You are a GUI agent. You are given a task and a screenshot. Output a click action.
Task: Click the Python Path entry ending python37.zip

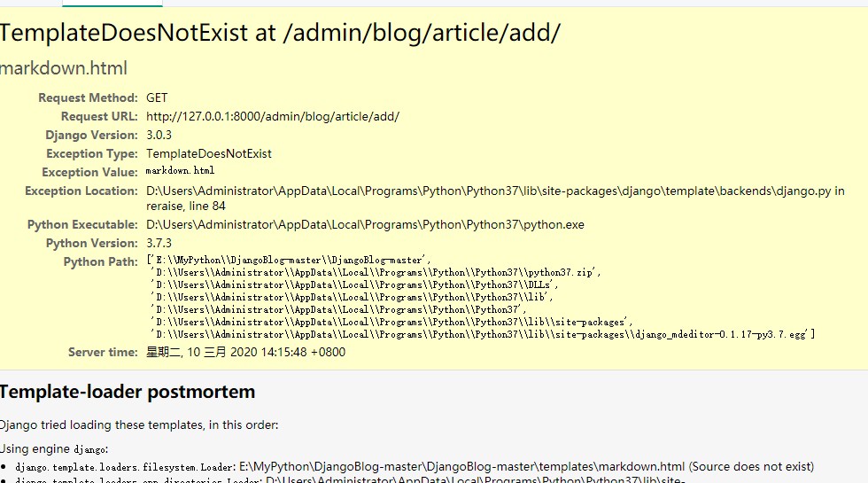[x=376, y=273]
